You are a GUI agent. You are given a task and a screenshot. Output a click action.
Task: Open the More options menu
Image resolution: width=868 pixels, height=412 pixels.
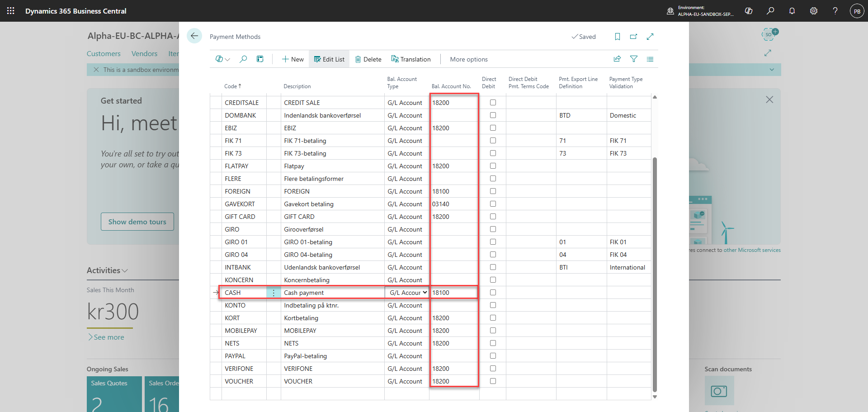[x=469, y=59]
